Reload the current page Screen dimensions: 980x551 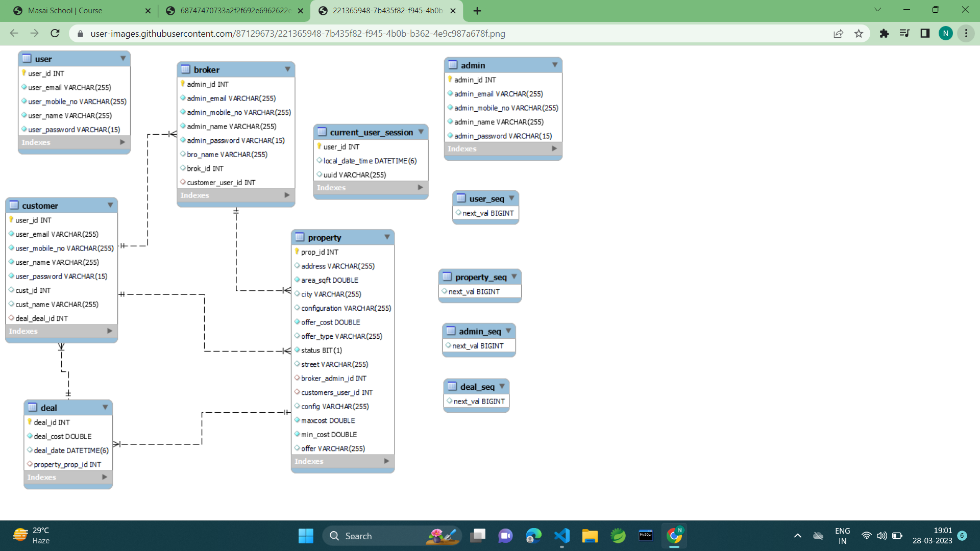tap(55, 34)
